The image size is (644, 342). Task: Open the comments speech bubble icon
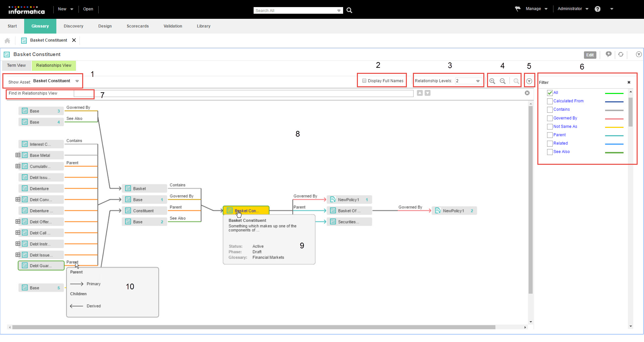(x=608, y=54)
